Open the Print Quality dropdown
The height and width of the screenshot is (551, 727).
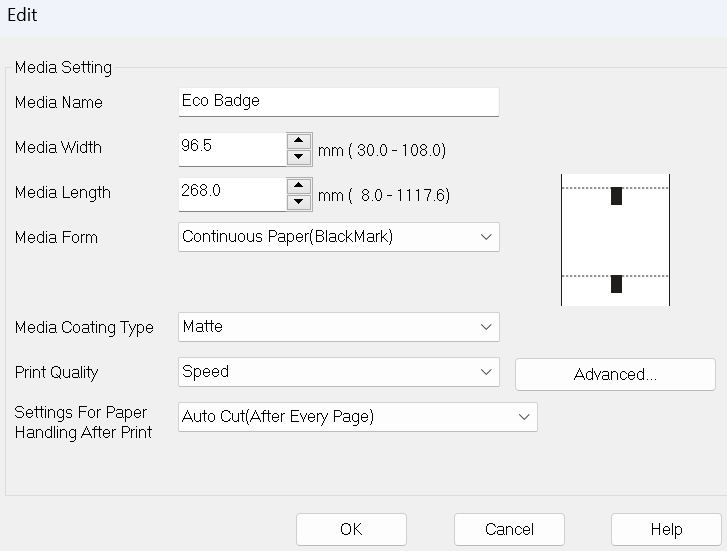click(338, 372)
